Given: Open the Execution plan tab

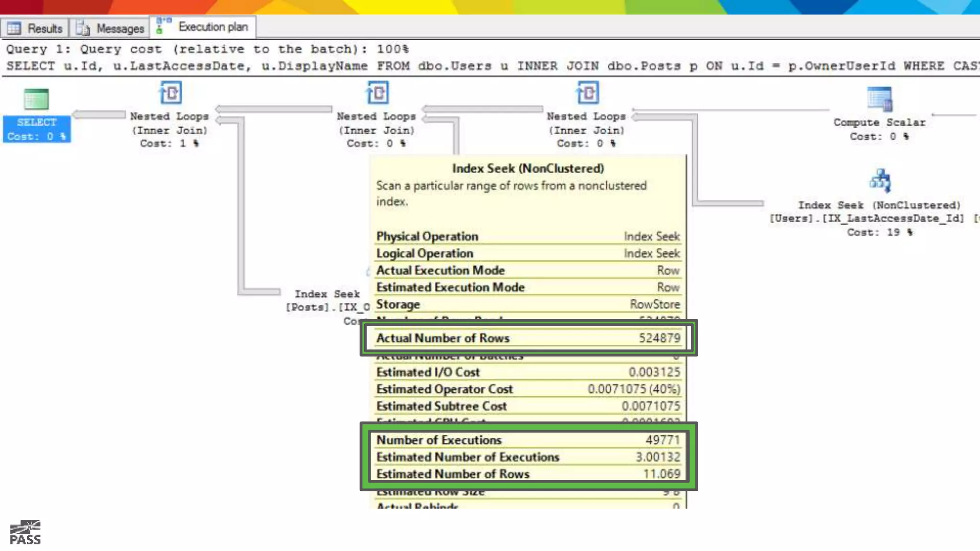Looking at the screenshot, I should (213, 27).
